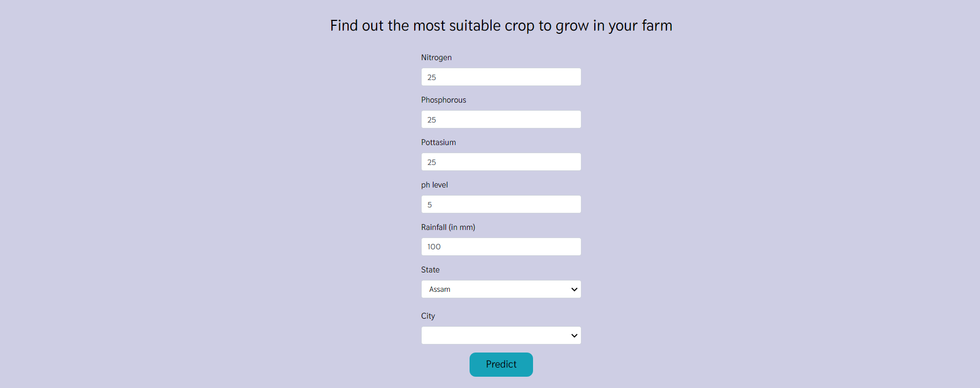Click the Nitrogen label
The image size is (980, 388).
[436, 57]
